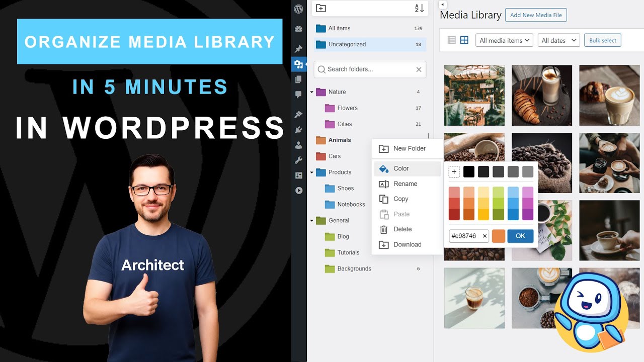This screenshot has height=362, width=644.
Task: Open the All dates dropdown
Action: [x=558, y=40]
